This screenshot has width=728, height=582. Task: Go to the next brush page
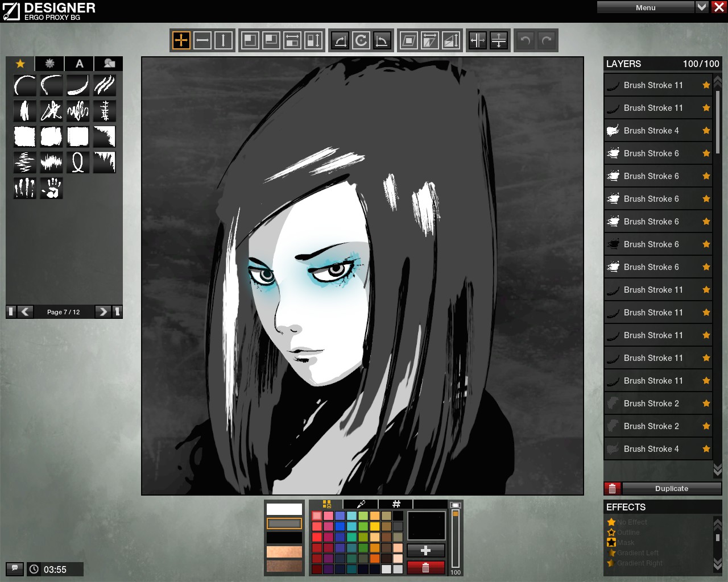coord(102,311)
